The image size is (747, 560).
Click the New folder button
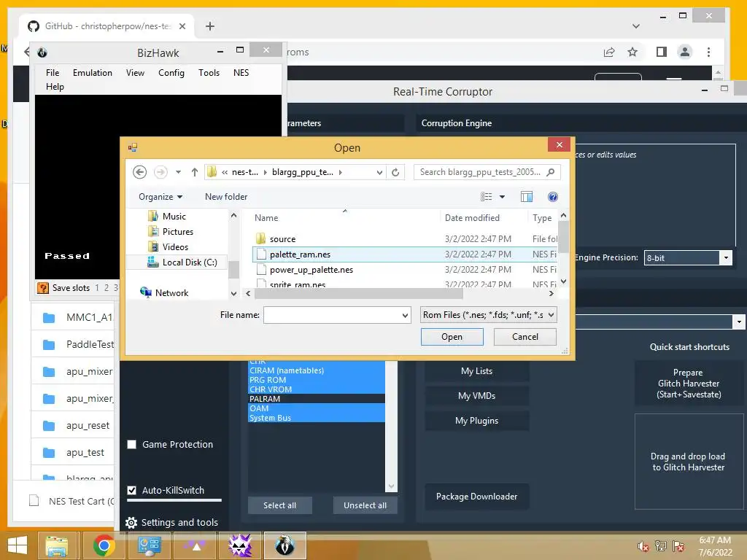tap(226, 197)
